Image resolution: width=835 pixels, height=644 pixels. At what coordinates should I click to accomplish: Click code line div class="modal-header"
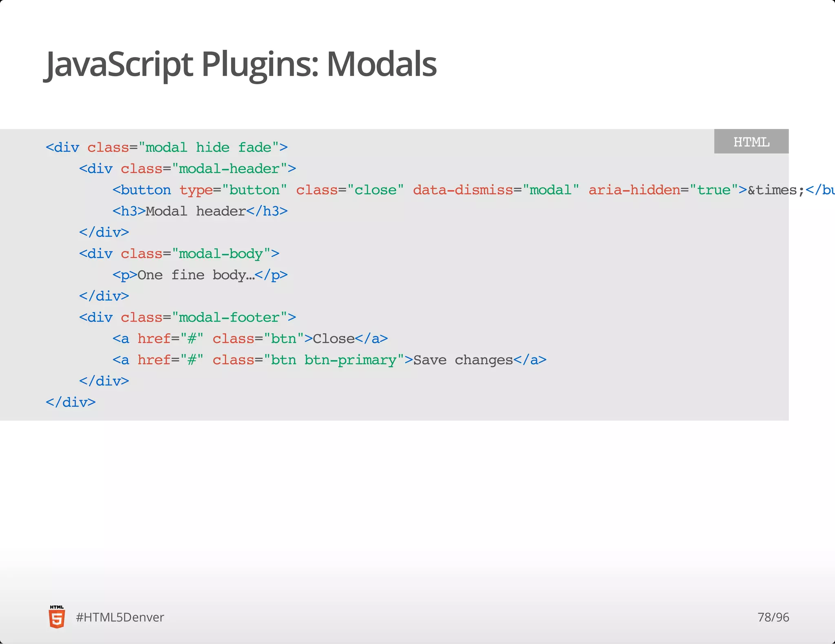click(x=188, y=168)
